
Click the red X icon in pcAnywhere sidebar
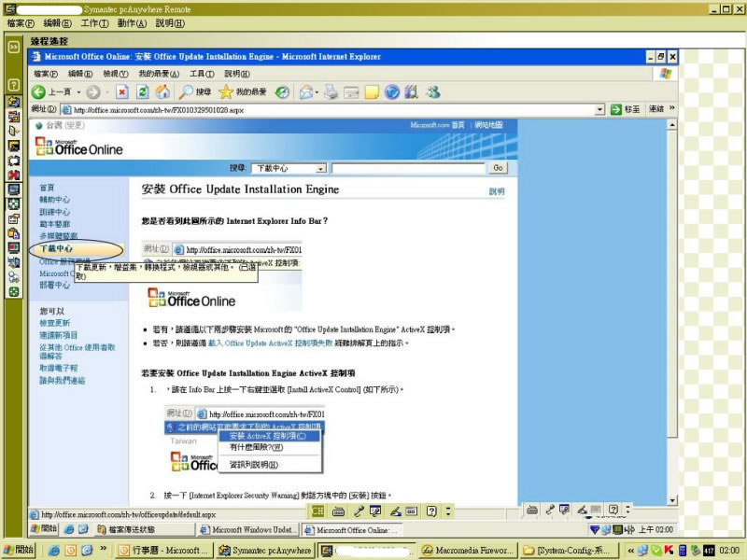(14, 175)
